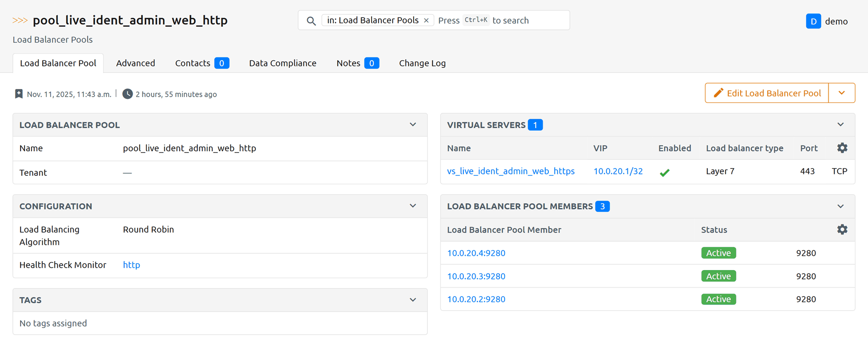Image resolution: width=868 pixels, height=364 pixels.
Task: Open Pool Members table settings gear
Action: tap(842, 229)
